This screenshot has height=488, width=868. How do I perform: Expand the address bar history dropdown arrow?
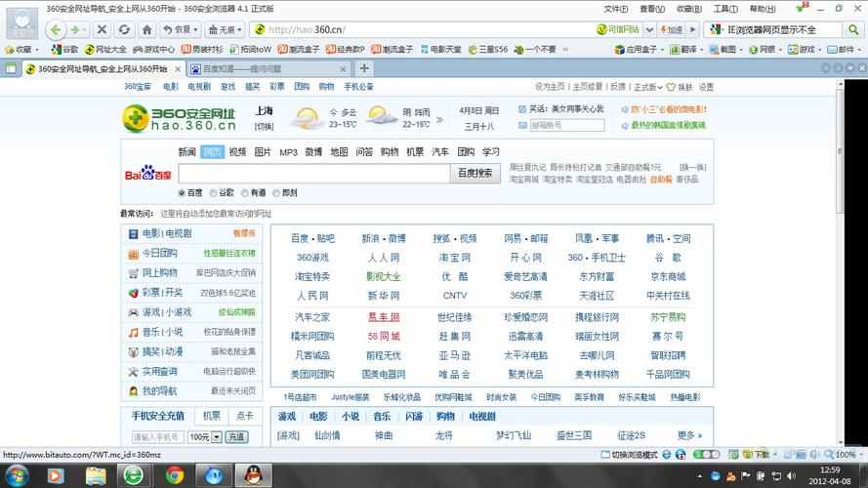tap(650, 29)
